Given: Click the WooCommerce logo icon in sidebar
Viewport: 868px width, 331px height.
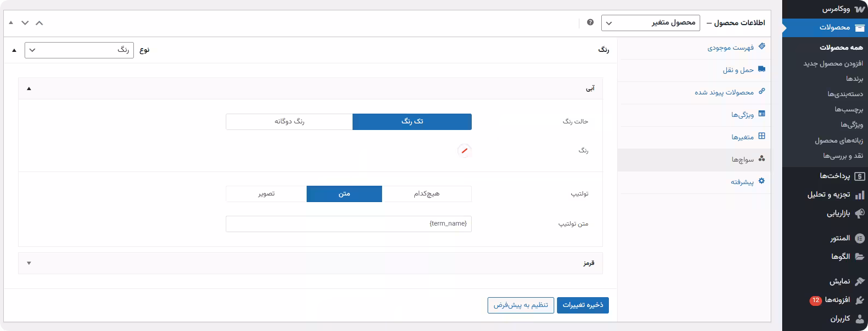Looking at the screenshot, I should coord(860,9).
